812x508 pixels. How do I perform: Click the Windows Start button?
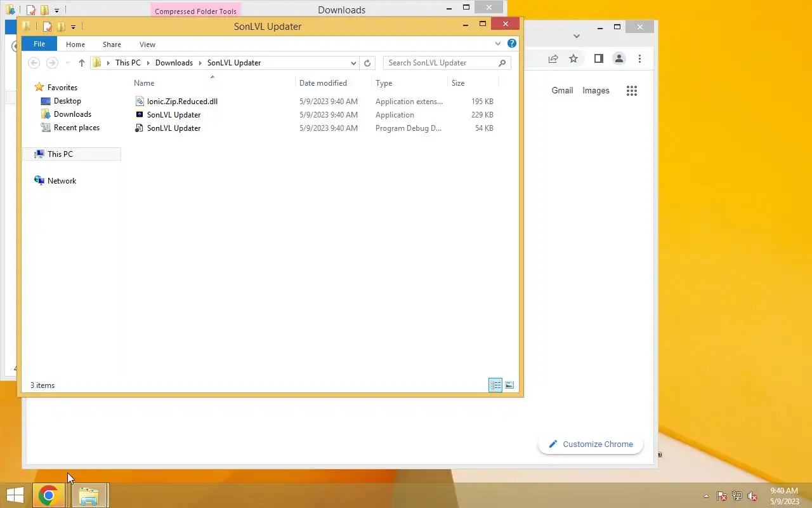coord(15,495)
